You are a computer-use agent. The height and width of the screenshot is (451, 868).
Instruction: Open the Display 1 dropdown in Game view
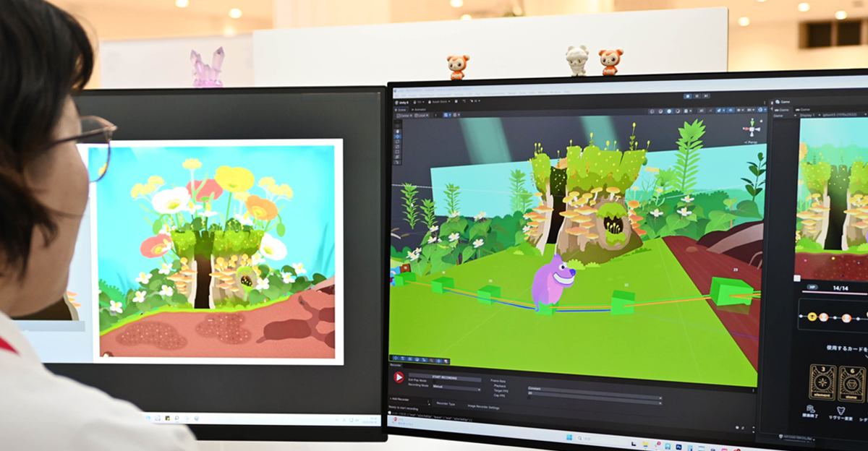pyautogui.click(x=810, y=116)
